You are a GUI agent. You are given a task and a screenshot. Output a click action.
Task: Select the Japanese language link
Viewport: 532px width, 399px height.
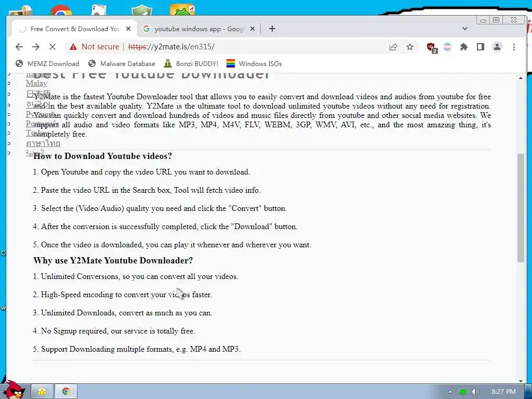(x=38, y=94)
